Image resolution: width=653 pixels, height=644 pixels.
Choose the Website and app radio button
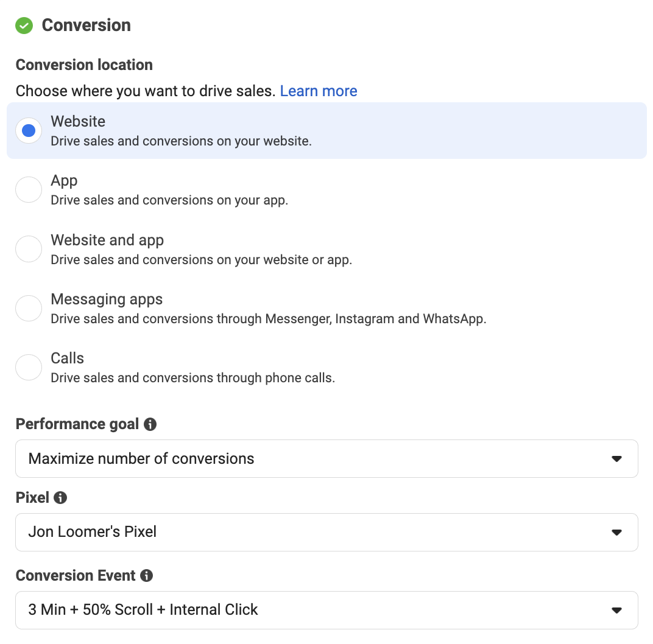(x=29, y=249)
